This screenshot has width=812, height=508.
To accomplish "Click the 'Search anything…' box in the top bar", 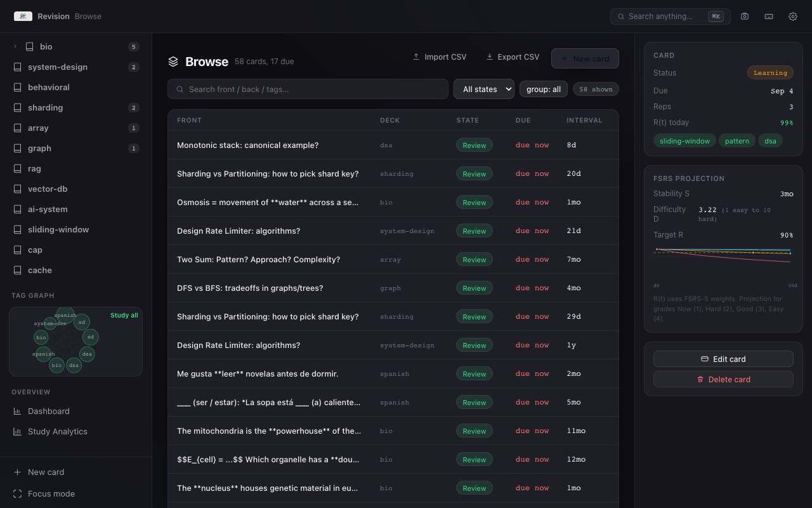I will point(671,17).
